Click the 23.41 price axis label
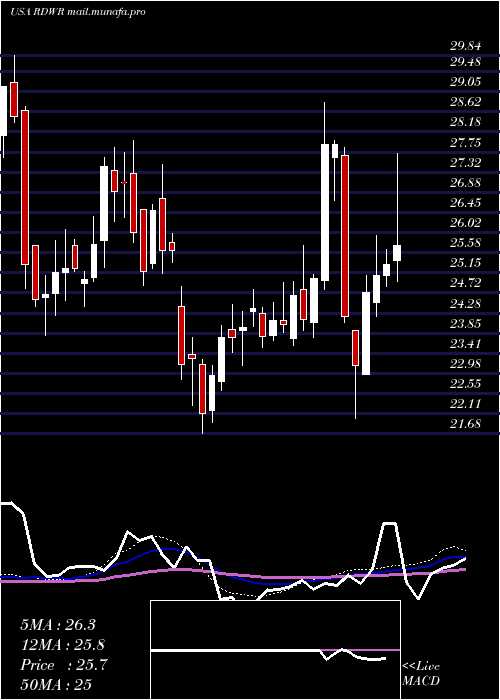The height and width of the screenshot is (700, 500). [465, 344]
